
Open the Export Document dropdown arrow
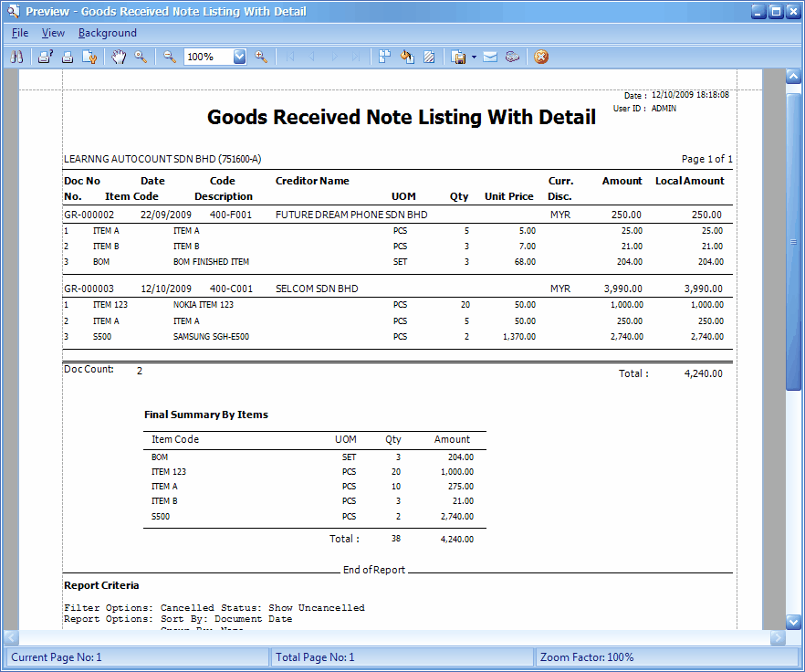pos(474,57)
